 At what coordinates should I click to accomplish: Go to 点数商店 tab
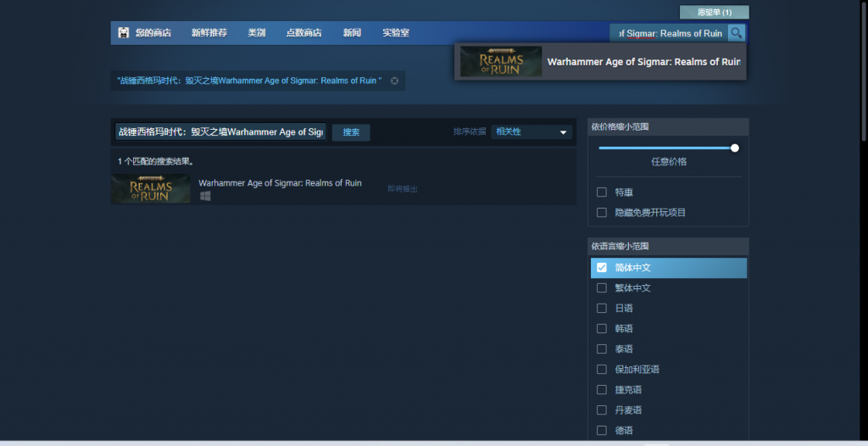pos(304,33)
